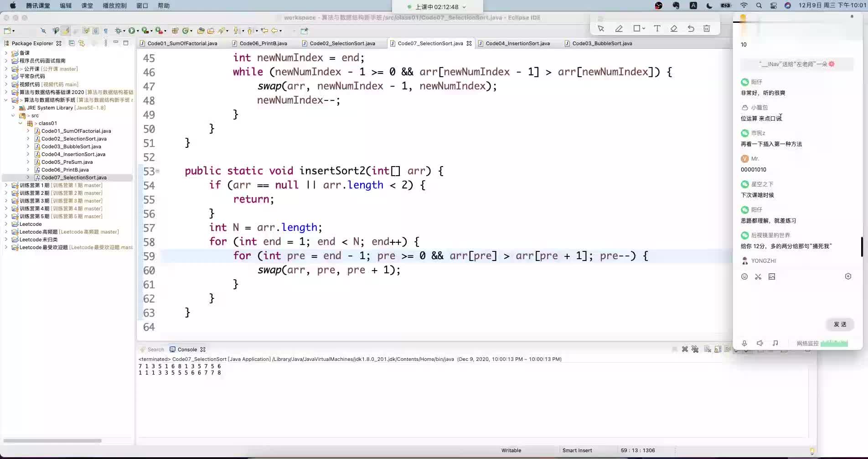Viewport: 868px width, 459px height.
Task: Open 编辑 menu in menu bar
Action: pyautogui.click(x=66, y=5)
